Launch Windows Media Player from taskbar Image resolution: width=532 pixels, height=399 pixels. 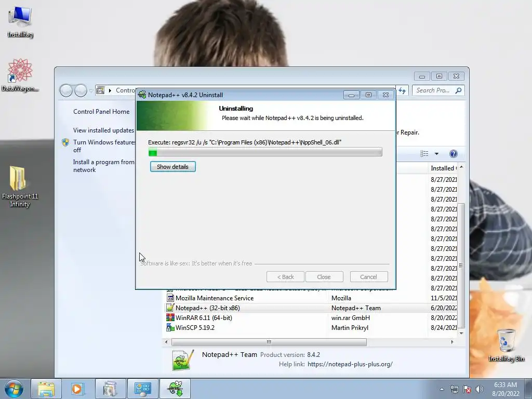tap(77, 389)
